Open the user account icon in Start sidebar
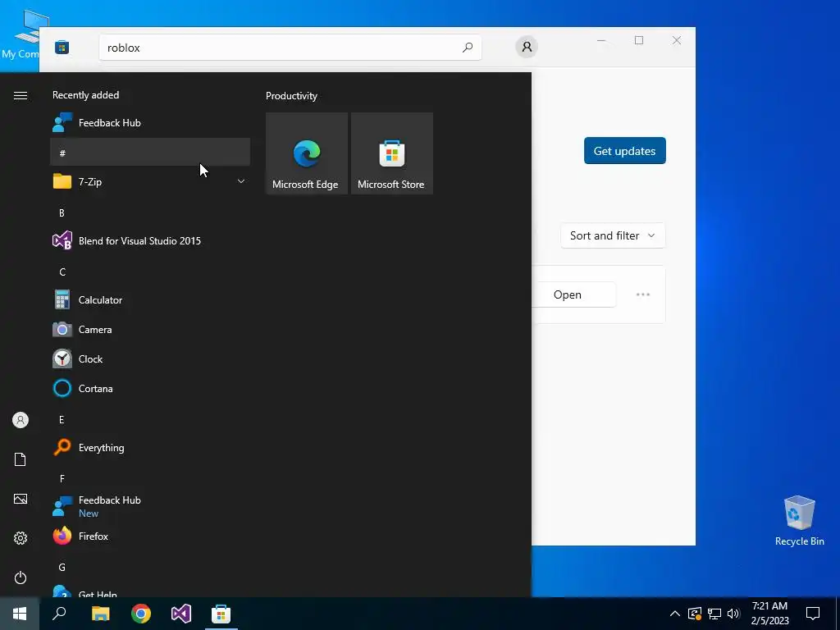Screen dimensions: 840x630 pos(21,420)
